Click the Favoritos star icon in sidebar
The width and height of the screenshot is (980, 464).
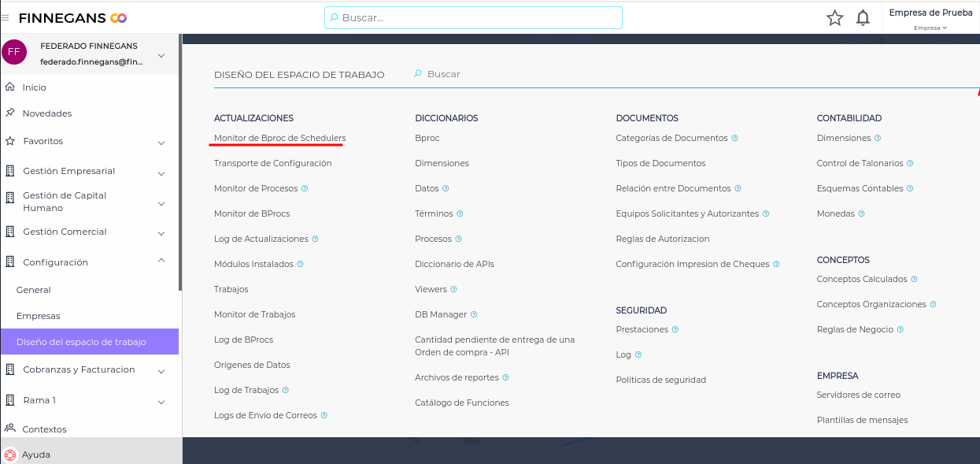pos(9,141)
